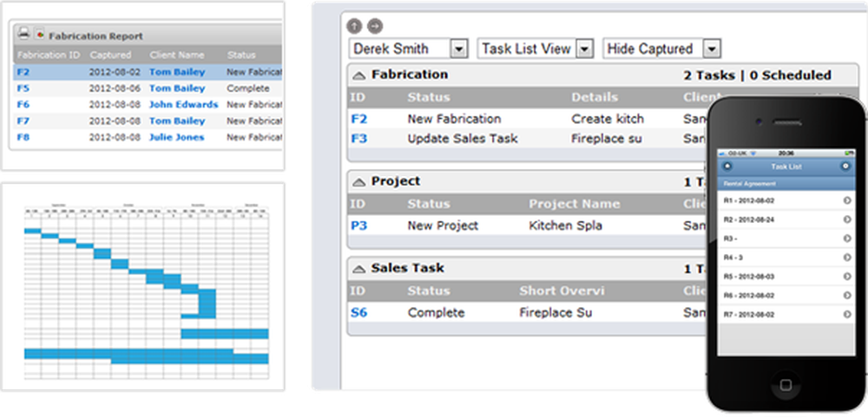Viewport: 868px width, 418px height.
Task: Click the right arrow round button
Action: (x=375, y=26)
